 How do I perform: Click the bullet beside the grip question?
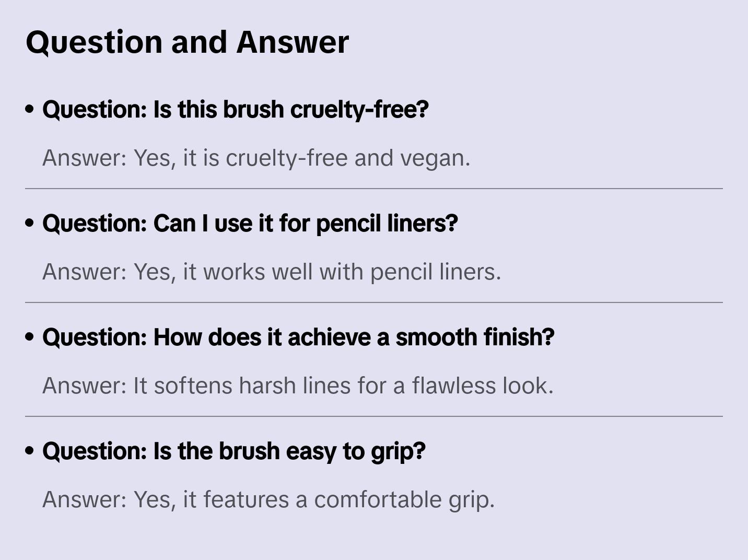point(30,451)
